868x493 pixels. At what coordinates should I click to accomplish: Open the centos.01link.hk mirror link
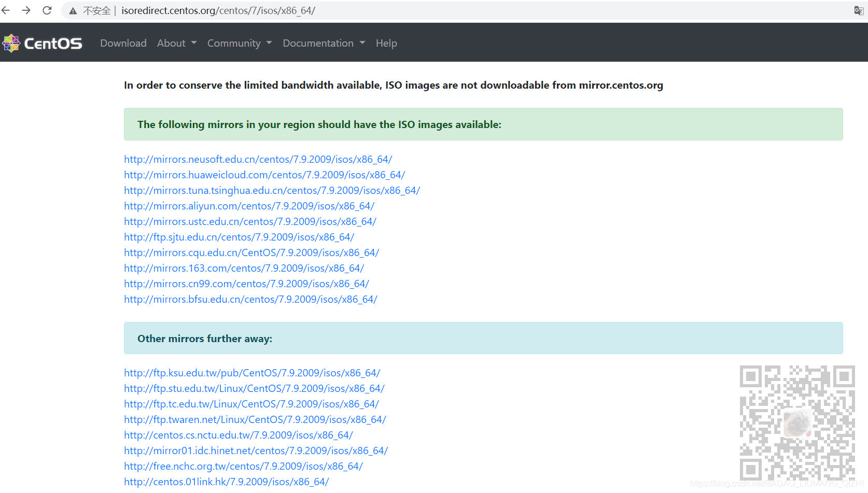(x=227, y=482)
